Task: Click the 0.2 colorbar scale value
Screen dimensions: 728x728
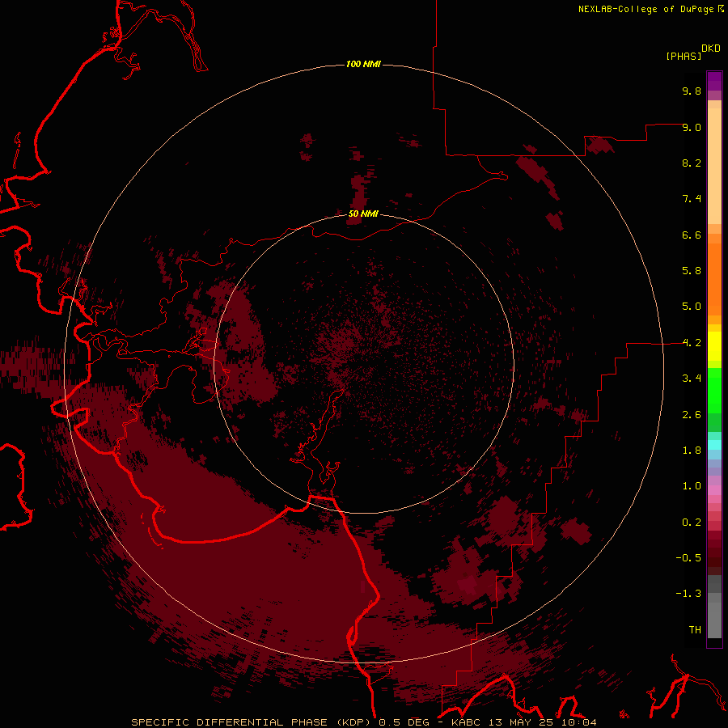Action: 692,523
